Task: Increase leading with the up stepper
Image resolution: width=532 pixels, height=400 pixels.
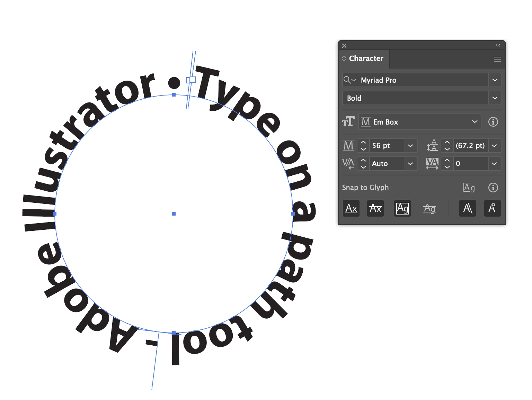Action: (x=447, y=142)
